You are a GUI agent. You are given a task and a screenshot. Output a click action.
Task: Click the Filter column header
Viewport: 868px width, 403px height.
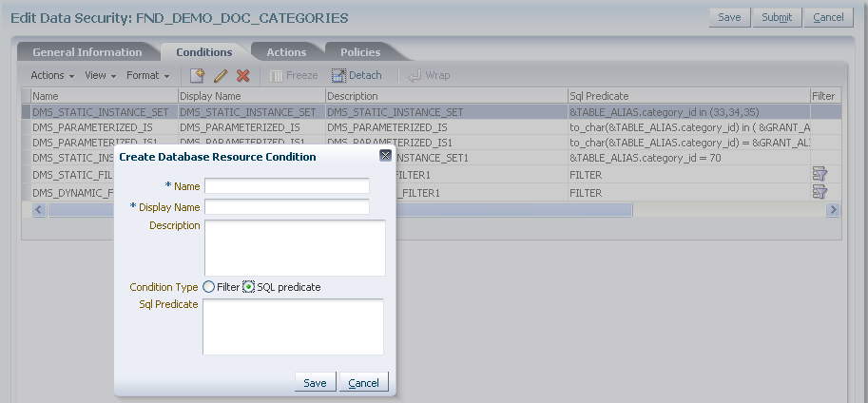[x=826, y=96]
